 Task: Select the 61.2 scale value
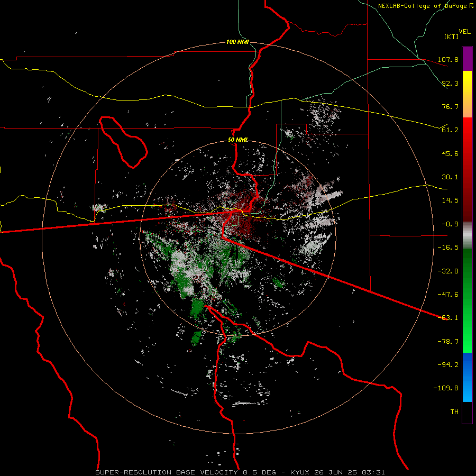point(450,130)
